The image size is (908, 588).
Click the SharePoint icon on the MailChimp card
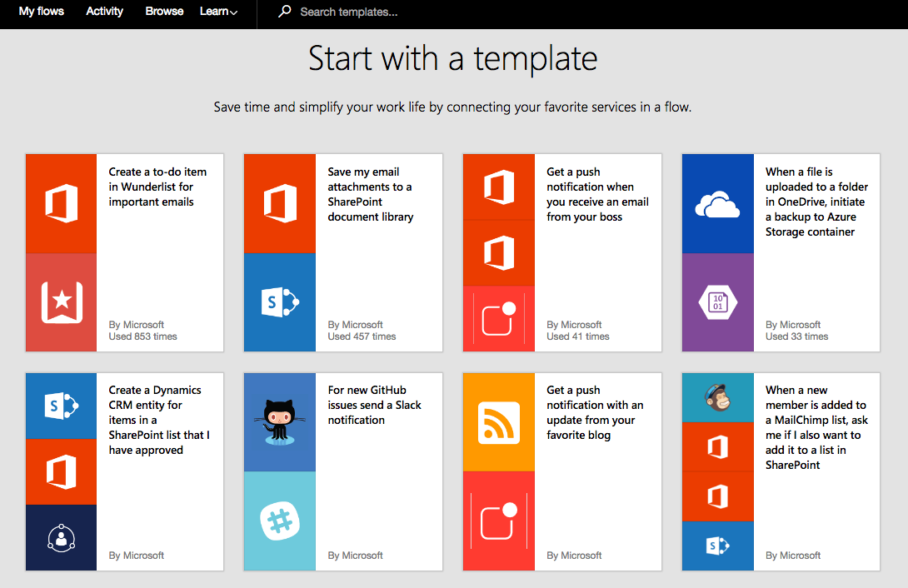click(718, 546)
